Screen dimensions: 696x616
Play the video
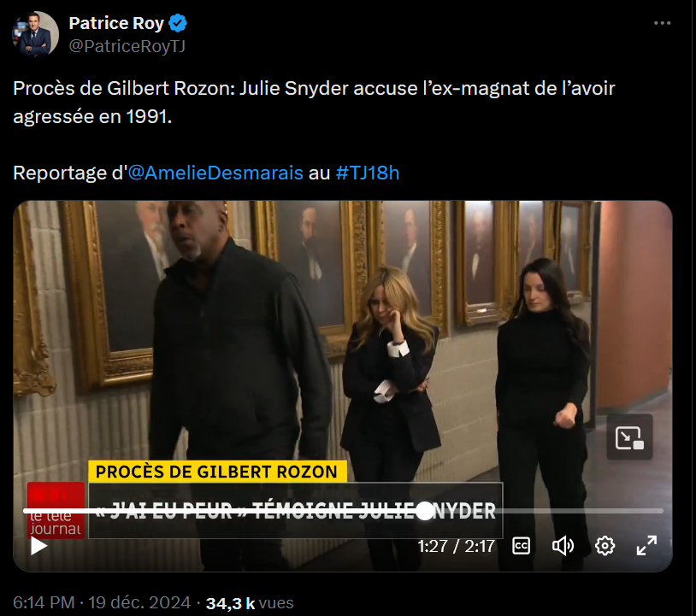click(39, 546)
